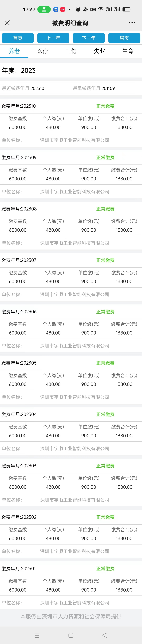Tap the green hotspot status icon
This screenshot has height=644, width=142.
[x=44, y=9]
